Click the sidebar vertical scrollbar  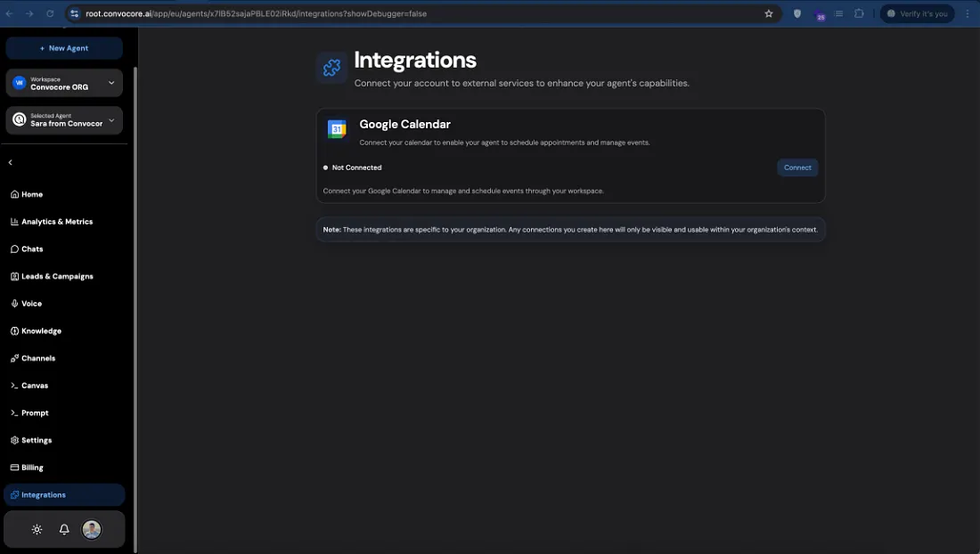135,308
